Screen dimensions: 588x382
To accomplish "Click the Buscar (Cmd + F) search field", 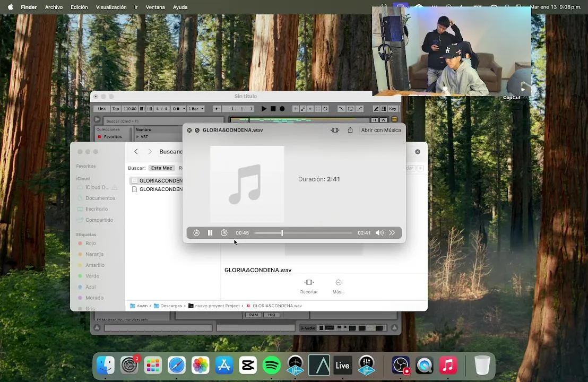I will pos(164,121).
